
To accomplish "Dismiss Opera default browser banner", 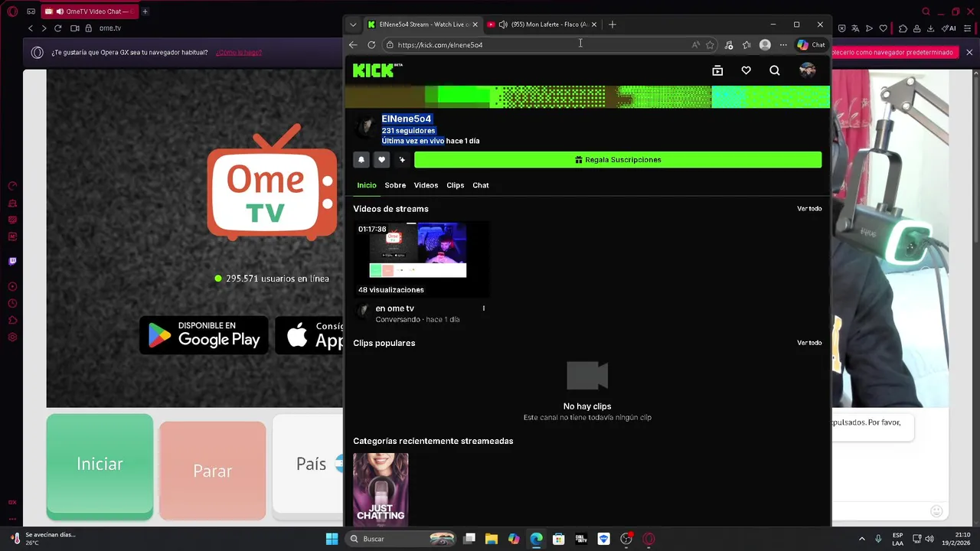I will pyautogui.click(x=969, y=53).
